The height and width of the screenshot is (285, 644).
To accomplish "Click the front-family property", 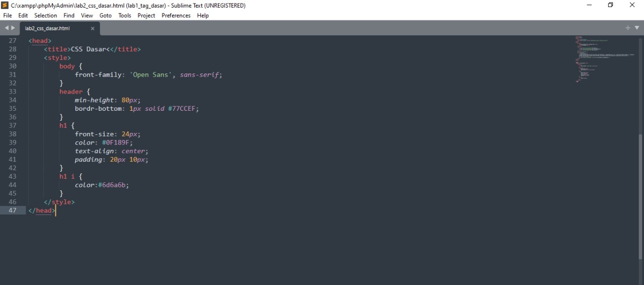I will pyautogui.click(x=98, y=75).
